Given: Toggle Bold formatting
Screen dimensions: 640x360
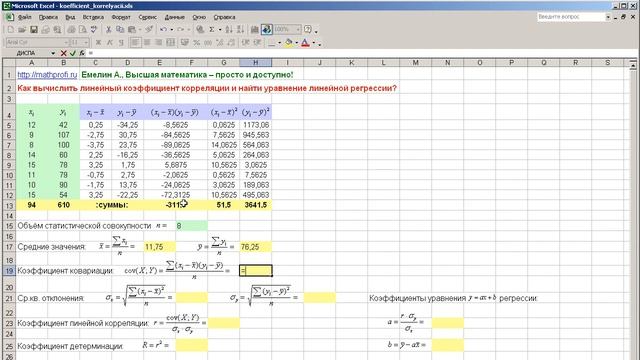Looking at the screenshot, I should click(x=98, y=42).
